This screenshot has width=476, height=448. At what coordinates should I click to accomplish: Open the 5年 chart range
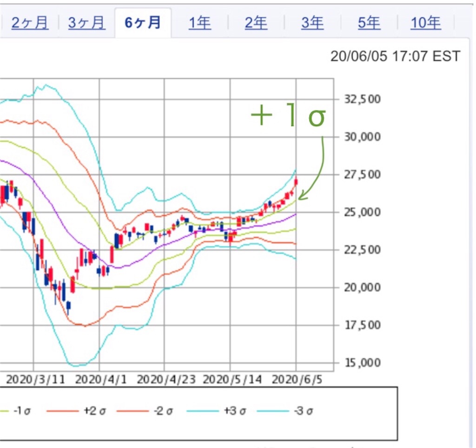point(369,23)
